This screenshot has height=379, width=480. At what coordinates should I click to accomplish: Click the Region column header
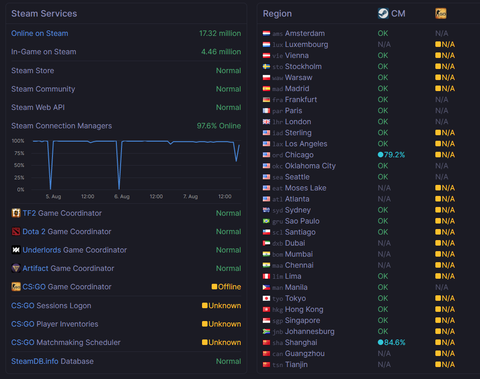(277, 14)
